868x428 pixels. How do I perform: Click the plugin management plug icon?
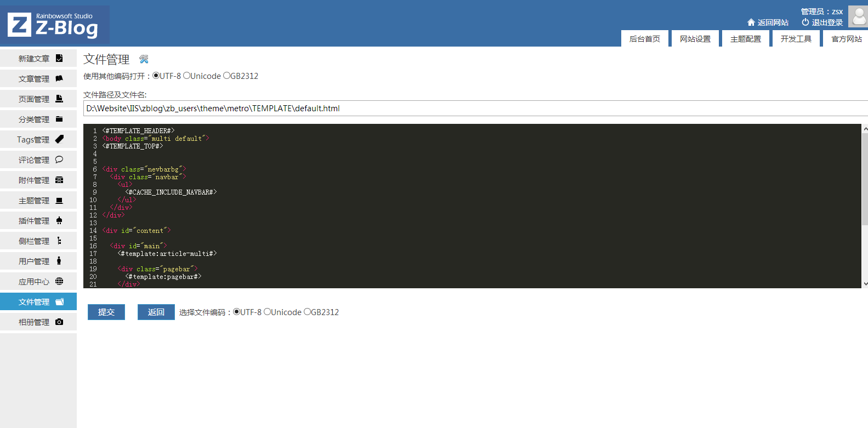click(59, 220)
